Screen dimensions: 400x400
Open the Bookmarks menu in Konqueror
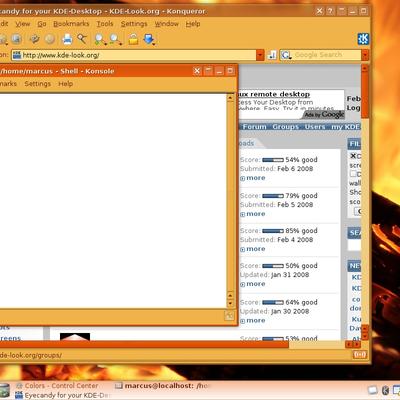[71, 24]
